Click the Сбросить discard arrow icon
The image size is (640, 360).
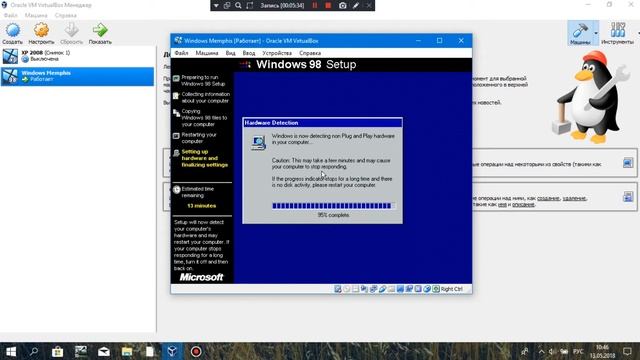(x=71, y=30)
